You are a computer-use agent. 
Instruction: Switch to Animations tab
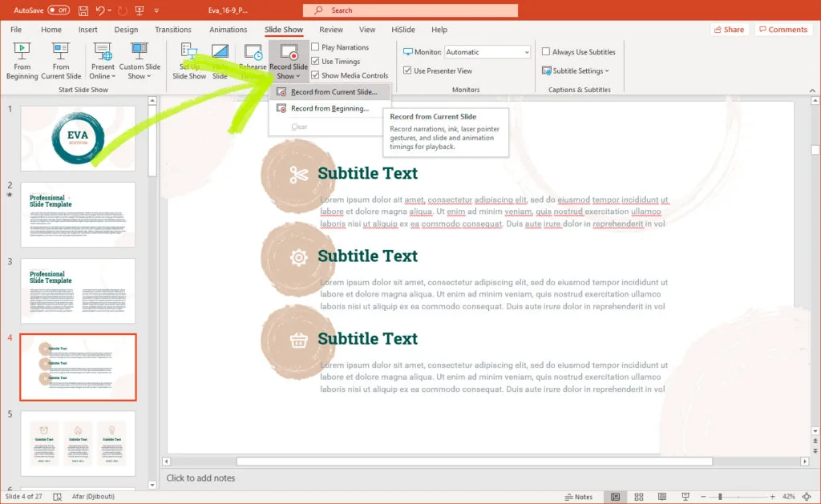tap(229, 30)
